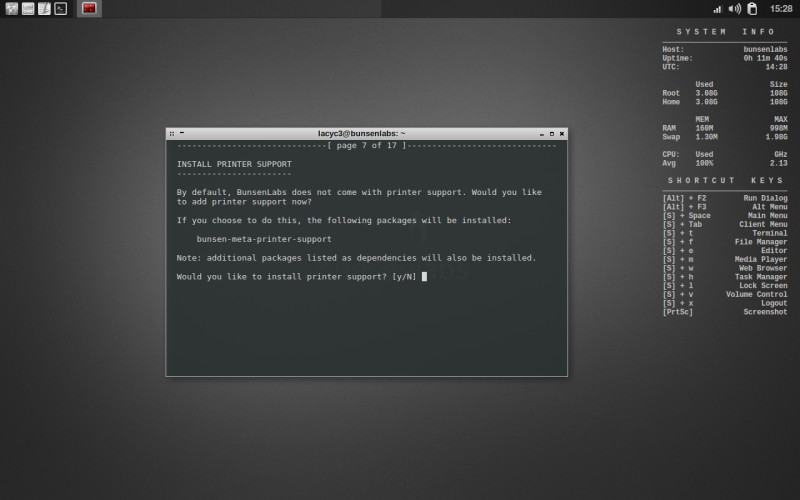
Task: Open the network signal tray icon
Action: point(717,9)
